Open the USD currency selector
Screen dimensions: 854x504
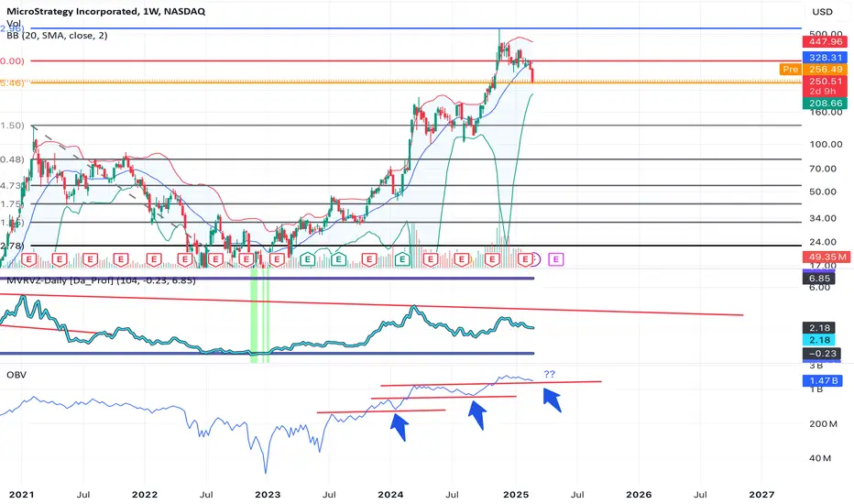pyautogui.click(x=823, y=12)
